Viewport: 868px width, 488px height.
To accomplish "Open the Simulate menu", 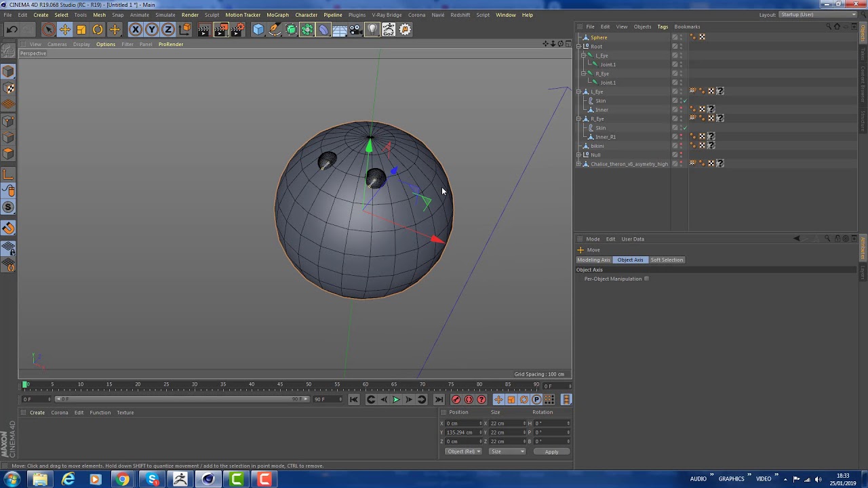I will 165,15.
